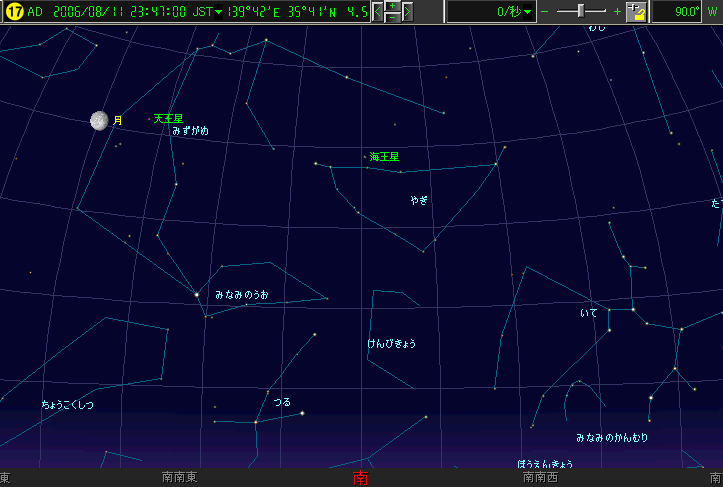This screenshot has height=487, width=723.
Task: Click the plus time step button
Action: point(393,6)
